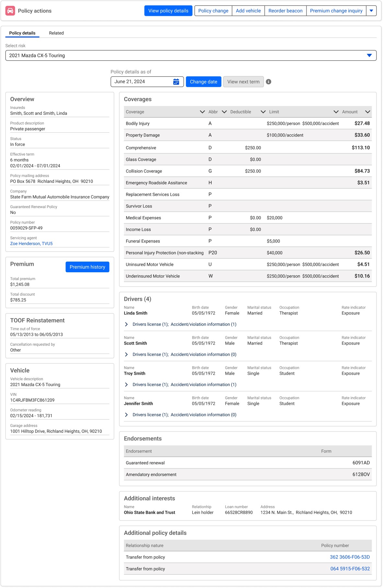Open the calendar date picker icon

pos(176,82)
